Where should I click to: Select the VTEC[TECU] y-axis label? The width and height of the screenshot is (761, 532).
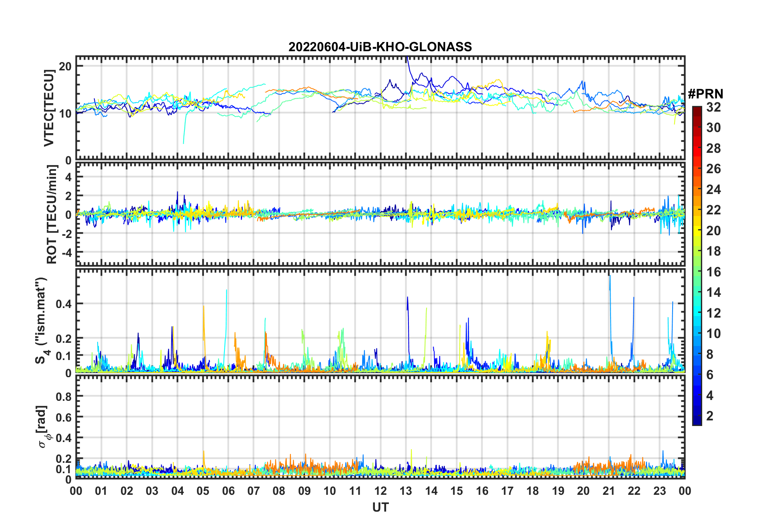(49, 108)
